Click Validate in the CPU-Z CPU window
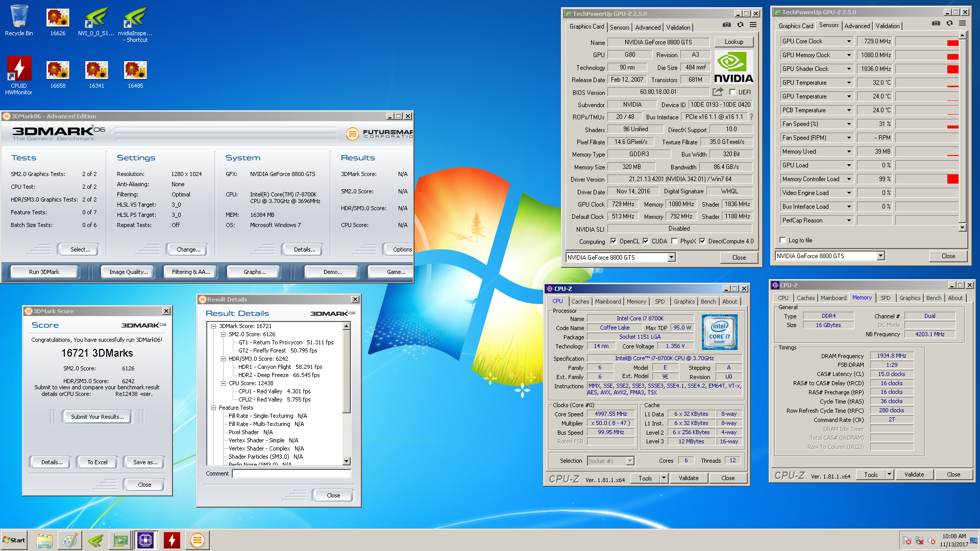This screenshot has width=980, height=551. [x=689, y=478]
